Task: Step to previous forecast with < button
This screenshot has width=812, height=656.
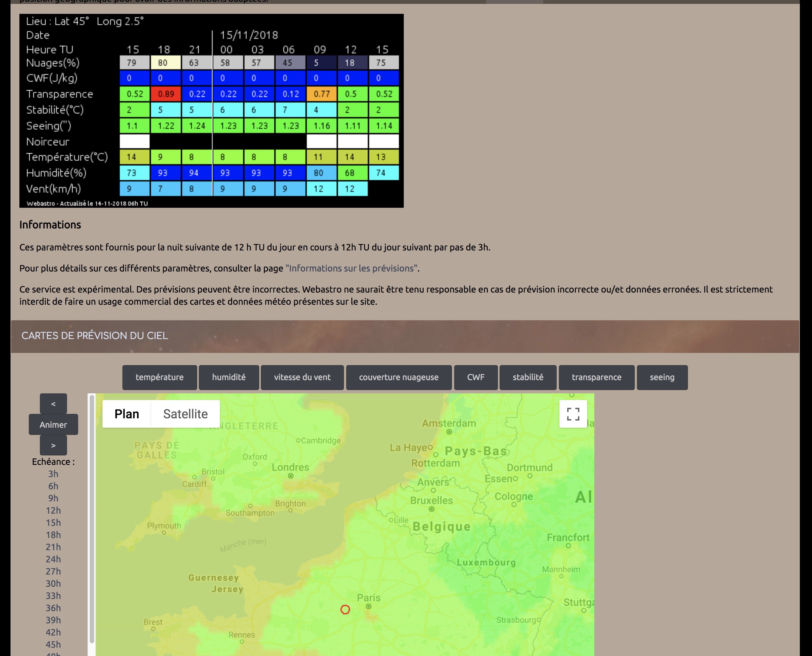Action: 53,404
